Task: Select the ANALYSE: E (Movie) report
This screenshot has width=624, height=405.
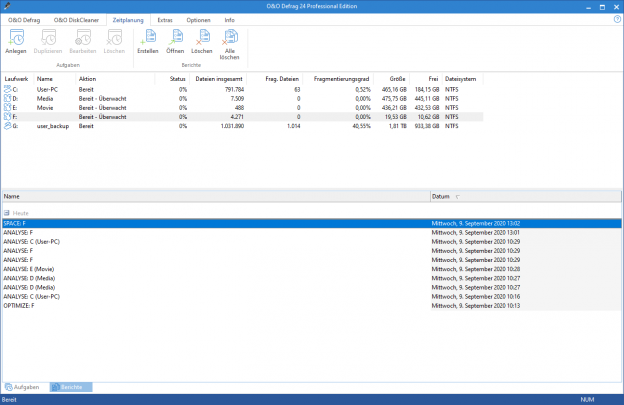Action: (30, 269)
